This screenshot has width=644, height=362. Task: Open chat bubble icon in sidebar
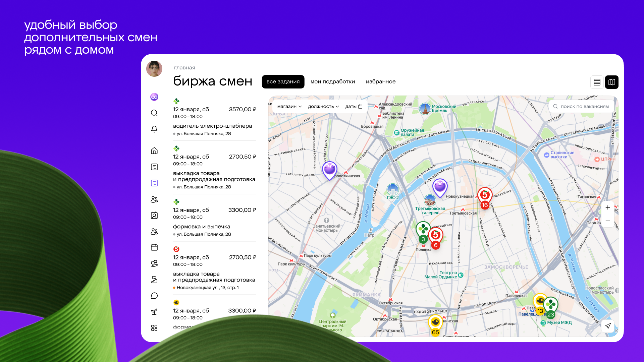click(154, 296)
